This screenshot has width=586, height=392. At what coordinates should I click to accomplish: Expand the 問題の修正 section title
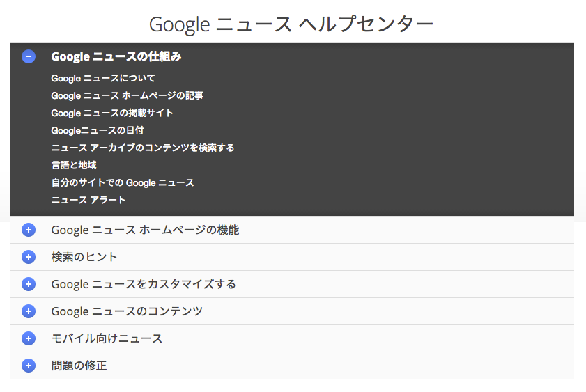pyautogui.click(x=79, y=366)
